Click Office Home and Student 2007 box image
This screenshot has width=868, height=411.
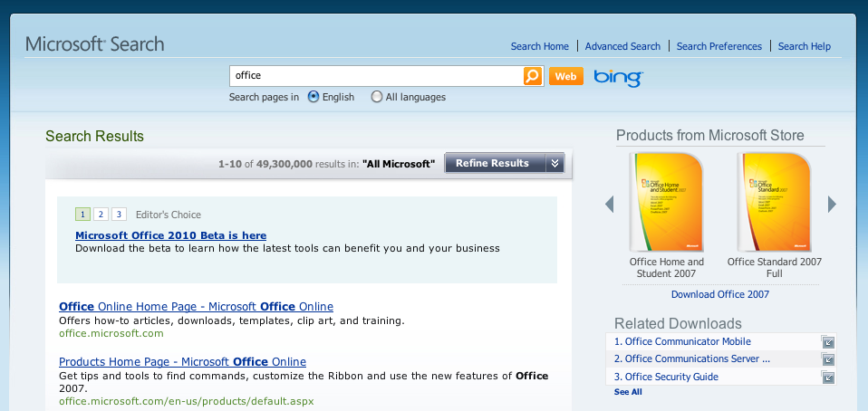(667, 202)
